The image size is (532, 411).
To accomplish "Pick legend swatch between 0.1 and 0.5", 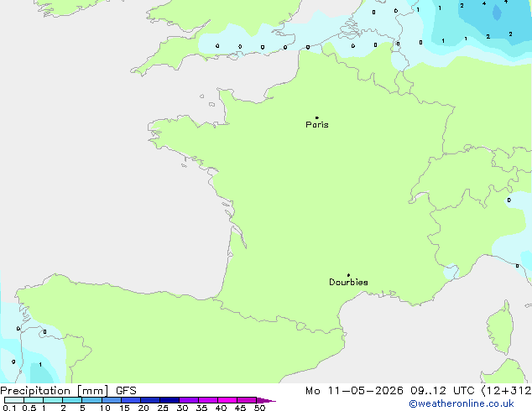I will pyautogui.click(x=14, y=400).
